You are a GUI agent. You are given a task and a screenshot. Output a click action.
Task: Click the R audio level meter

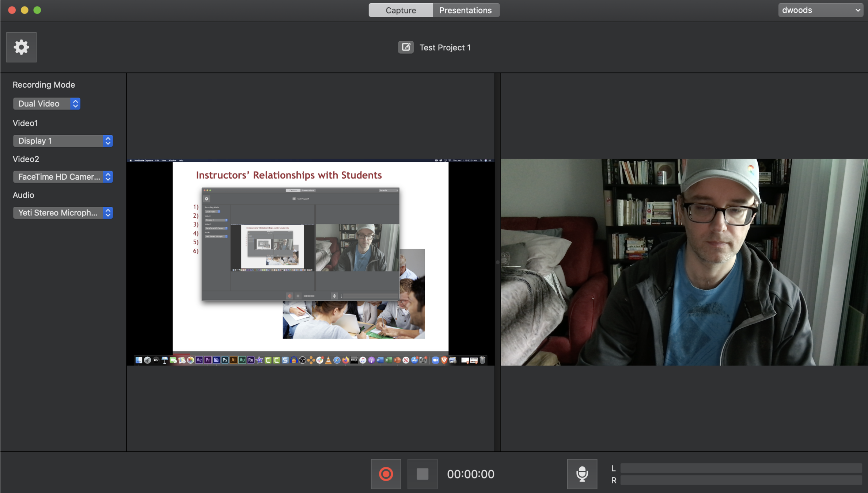[x=741, y=480]
